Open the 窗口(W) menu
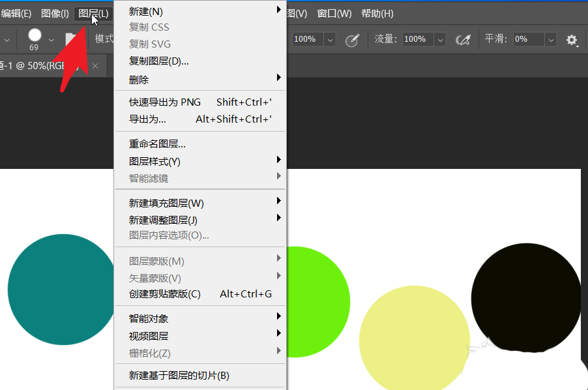This screenshot has width=588, height=390. [334, 13]
